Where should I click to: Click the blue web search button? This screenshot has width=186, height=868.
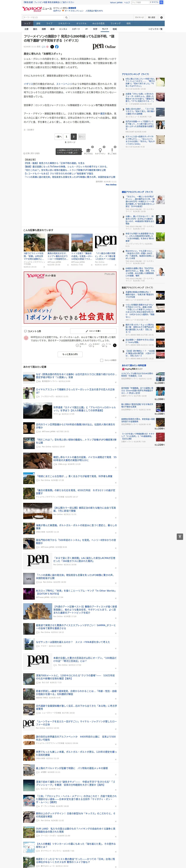coord(161,2)
